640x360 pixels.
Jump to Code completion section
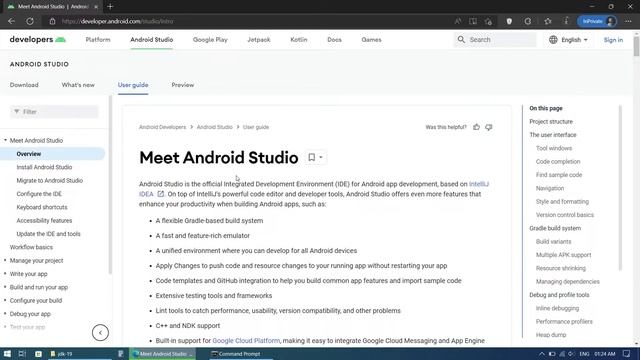pos(558,161)
